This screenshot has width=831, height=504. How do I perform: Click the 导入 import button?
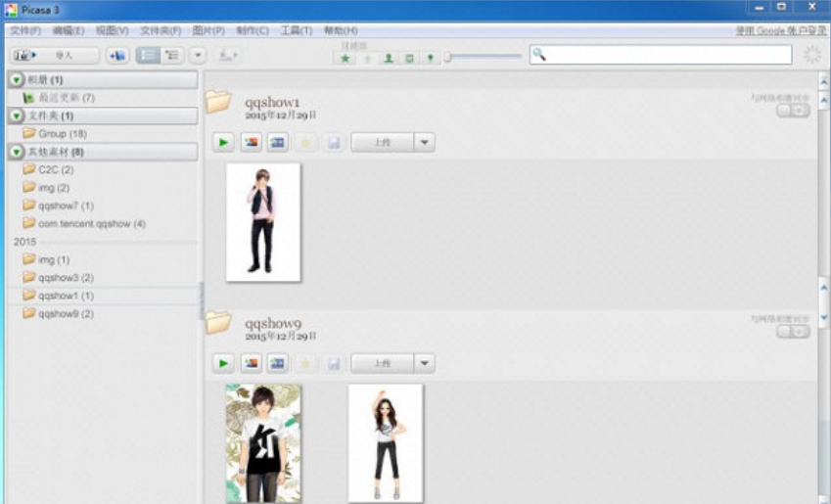pyautogui.click(x=54, y=56)
